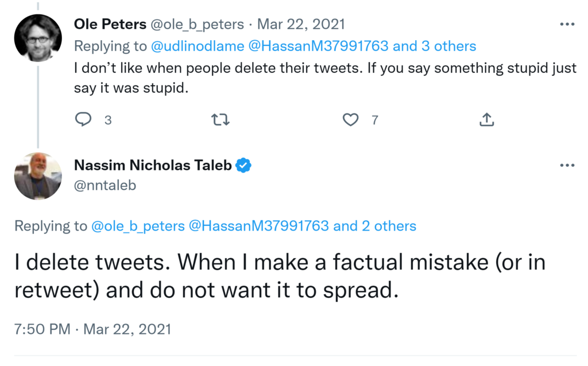Open Nassim Taleb's profile picture
This screenshot has height=366, width=588.
[38, 177]
